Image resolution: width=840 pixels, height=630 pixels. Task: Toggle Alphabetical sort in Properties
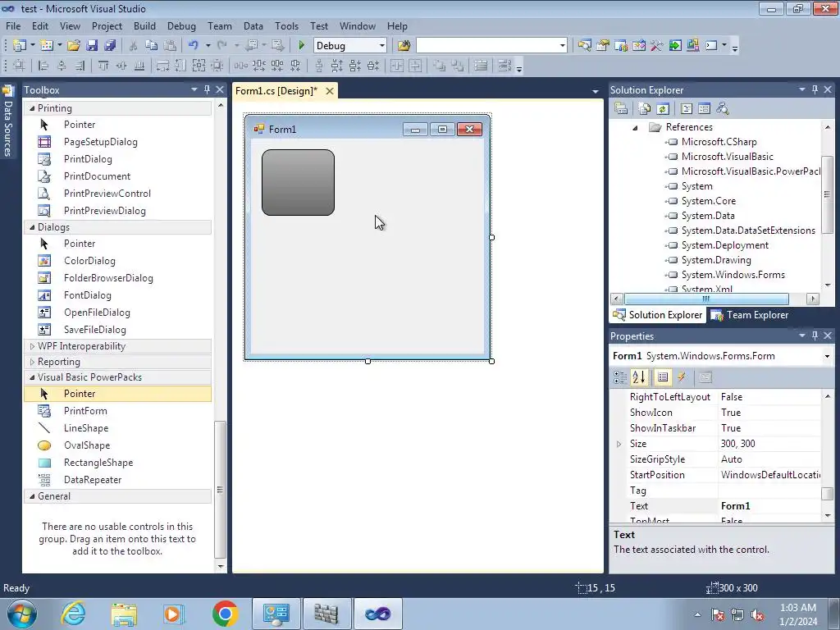tap(638, 377)
